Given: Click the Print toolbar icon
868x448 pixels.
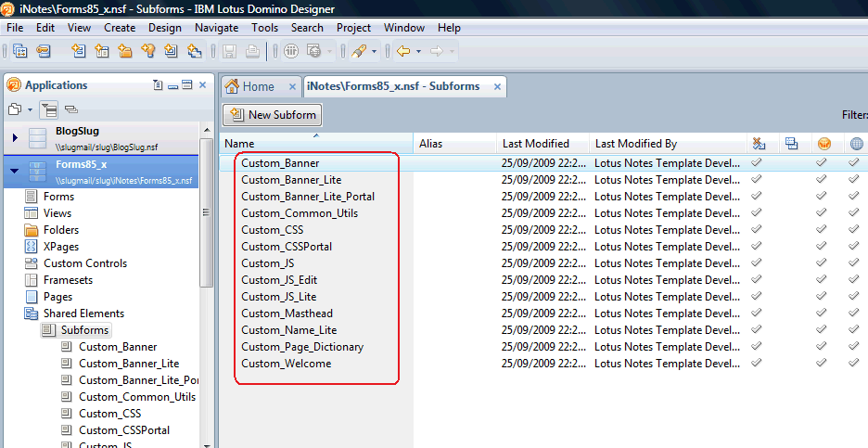Looking at the screenshot, I should (x=252, y=52).
